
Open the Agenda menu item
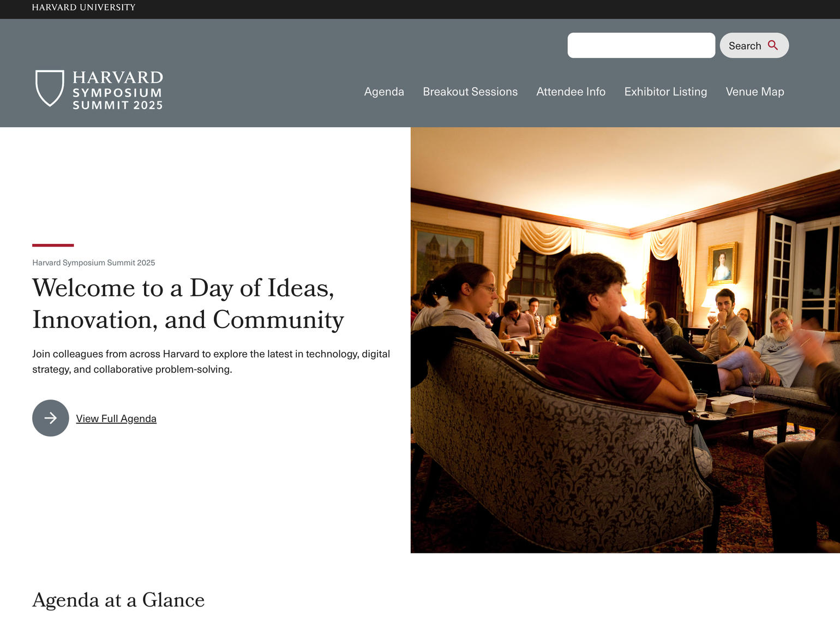point(384,92)
